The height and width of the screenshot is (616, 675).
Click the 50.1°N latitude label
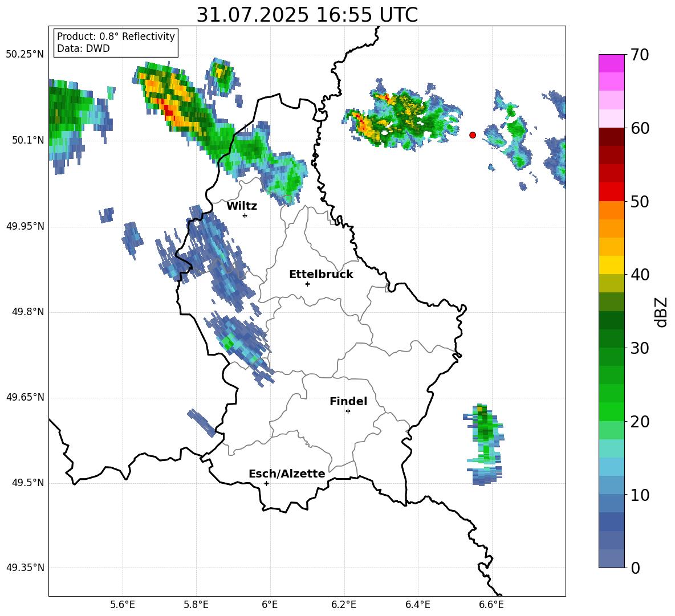coord(28,140)
